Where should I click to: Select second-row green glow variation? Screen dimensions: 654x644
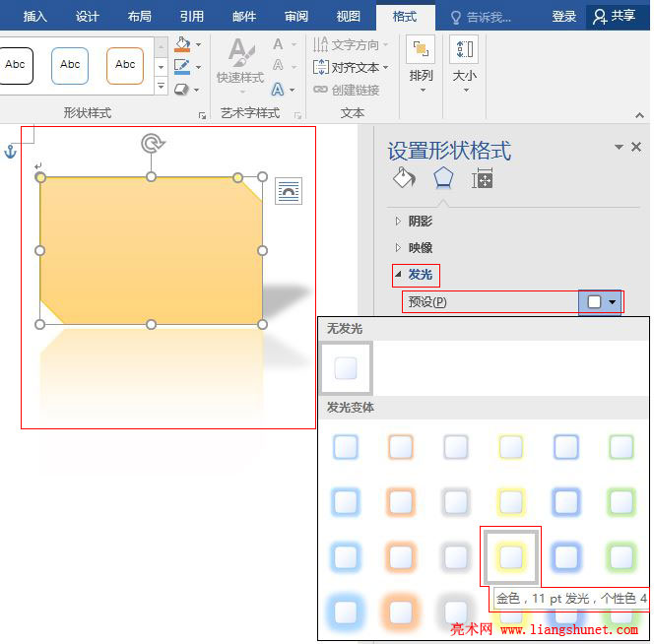click(x=621, y=502)
